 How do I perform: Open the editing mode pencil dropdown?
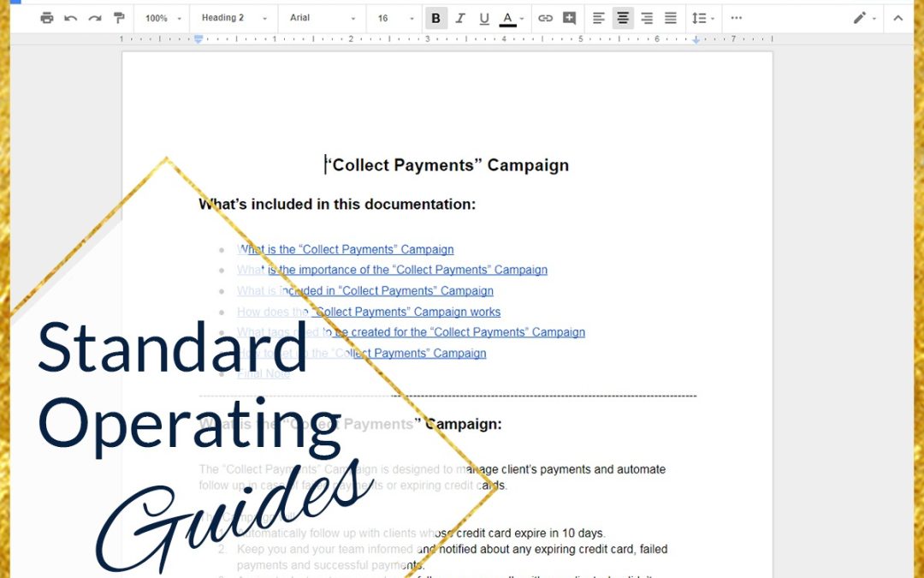pos(864,18)
